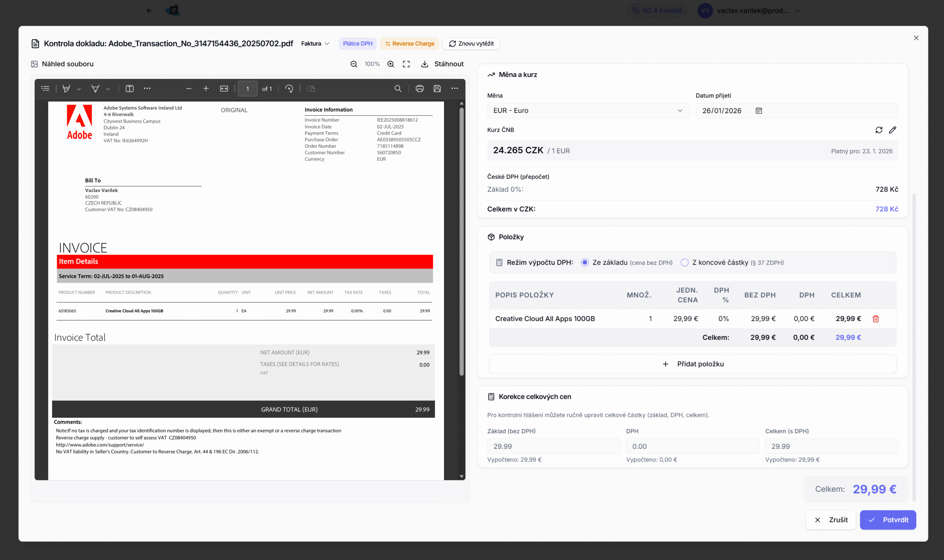The width and height of the screenshot is (944, 560).
Task: Click the Základ (bez DPH) input field
Action: point(553,446)
